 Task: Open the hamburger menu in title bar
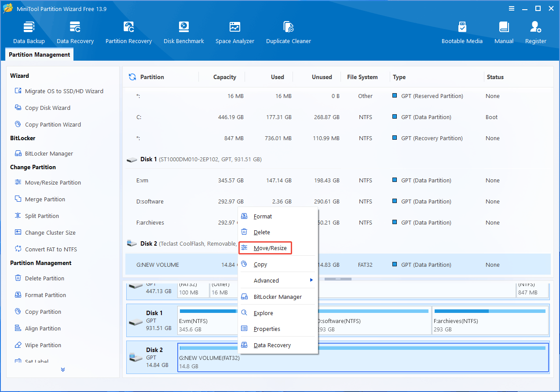pyautogui.click(x=511, y=8)
